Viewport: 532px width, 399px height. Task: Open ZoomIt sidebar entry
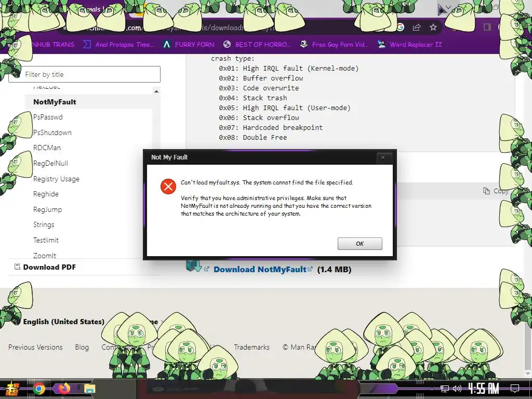(45, 256)
